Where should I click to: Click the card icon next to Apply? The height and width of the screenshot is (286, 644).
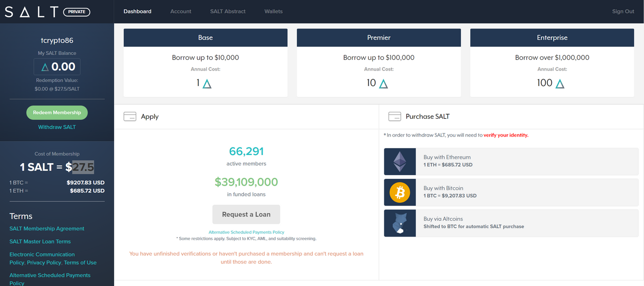(x=130, y=116)
